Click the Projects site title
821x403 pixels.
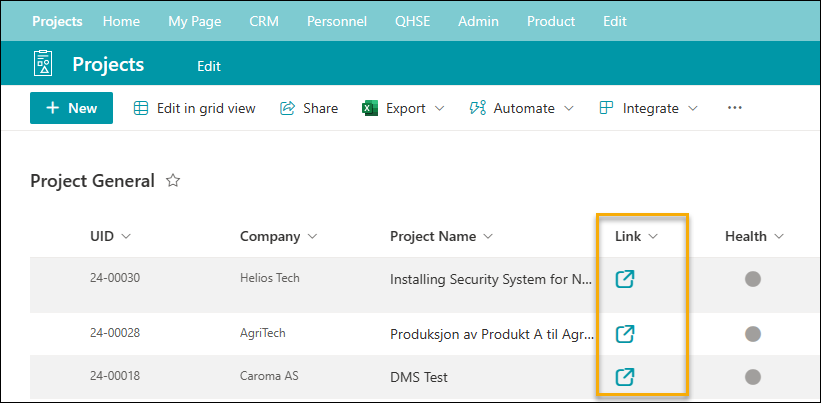click(108, 64)
